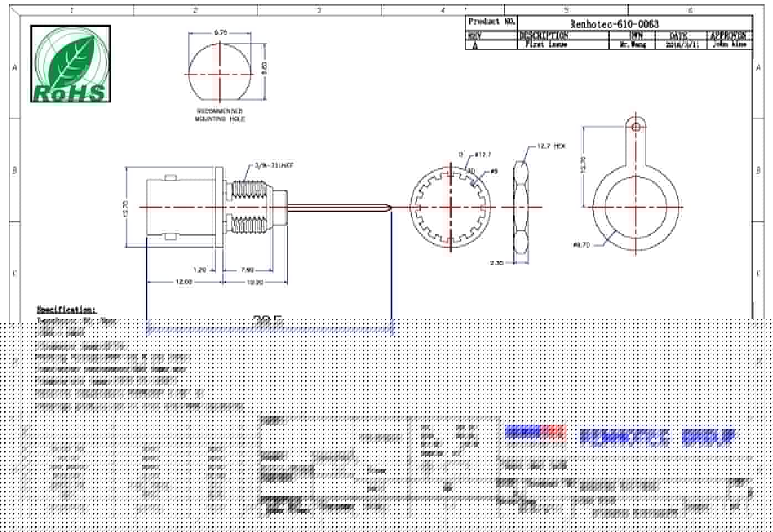Viewport: 773px width, 532px height.
Task: Select the threaded section of the connector
Action: (x=249, y=207)
